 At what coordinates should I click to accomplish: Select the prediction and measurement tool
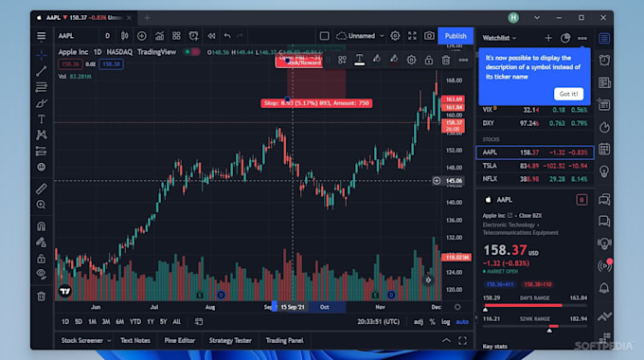click(x=41, y=151)
